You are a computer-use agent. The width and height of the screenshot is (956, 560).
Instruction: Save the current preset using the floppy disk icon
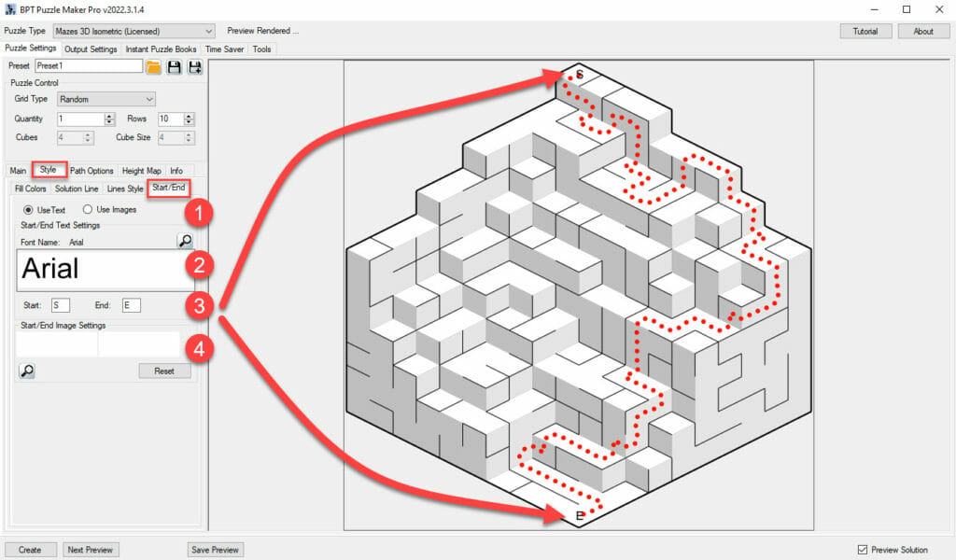click(174, 65)
